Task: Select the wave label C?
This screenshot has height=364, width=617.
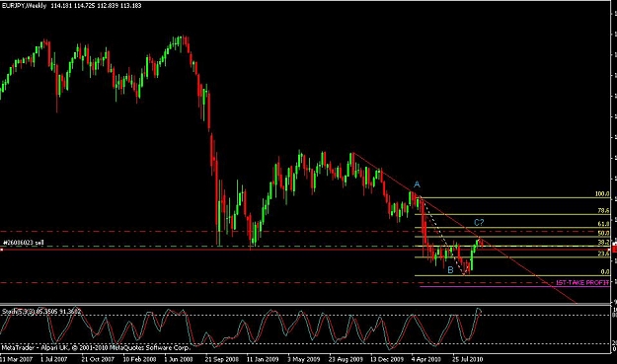Action: click(x=479, y=223)
